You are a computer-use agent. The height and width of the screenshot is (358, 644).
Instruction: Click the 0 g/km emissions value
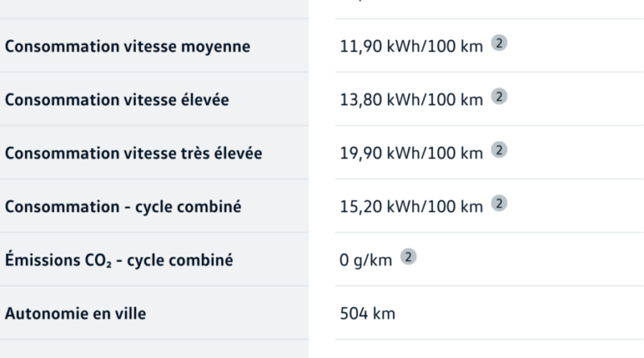point(366,261)
